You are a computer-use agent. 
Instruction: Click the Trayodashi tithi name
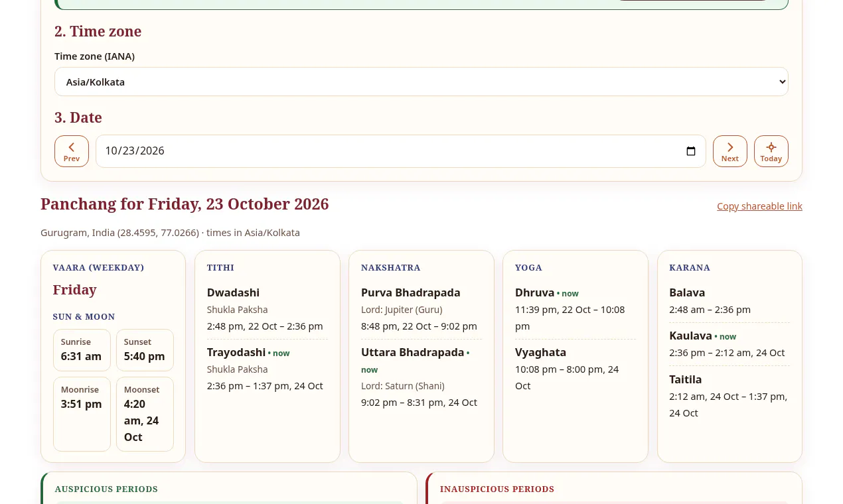(236, 352)
